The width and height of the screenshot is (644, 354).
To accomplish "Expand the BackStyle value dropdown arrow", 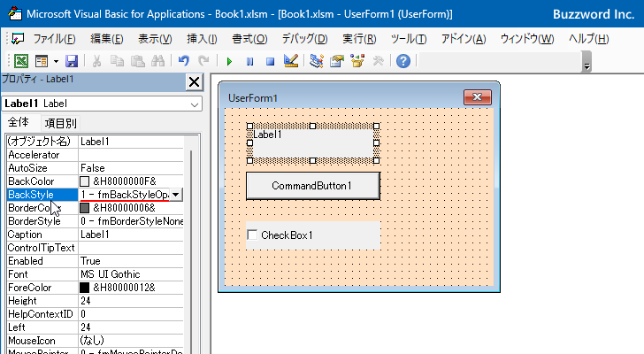I will point(176,195).
